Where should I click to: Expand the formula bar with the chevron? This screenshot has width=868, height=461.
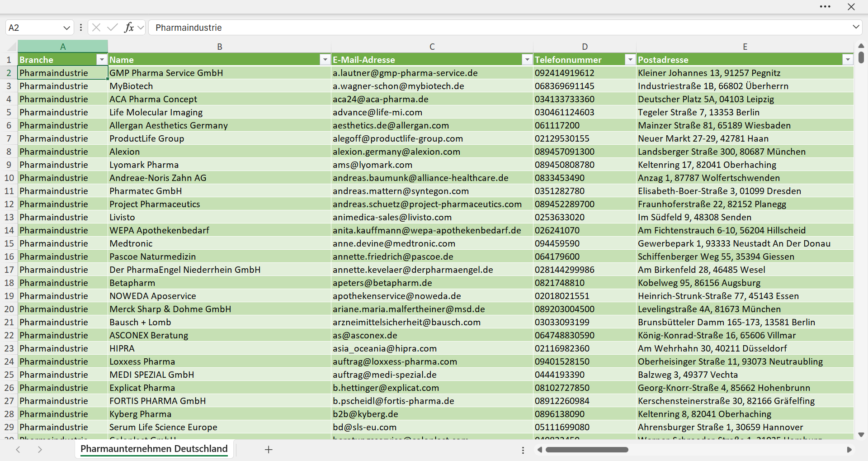coord(856,27)
